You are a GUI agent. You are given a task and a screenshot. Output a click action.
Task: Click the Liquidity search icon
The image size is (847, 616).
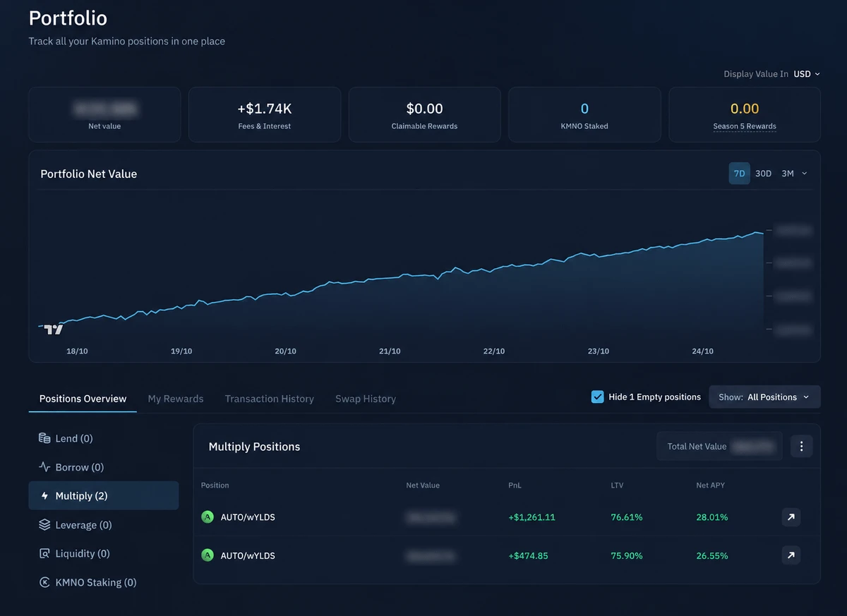(x=44, y=554)
